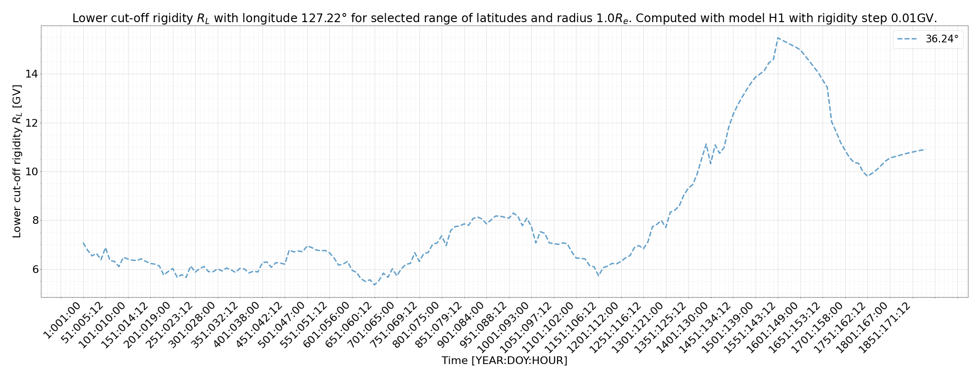Click the y-axis tick value 10

pyautogui.click(x=32, y=172)
